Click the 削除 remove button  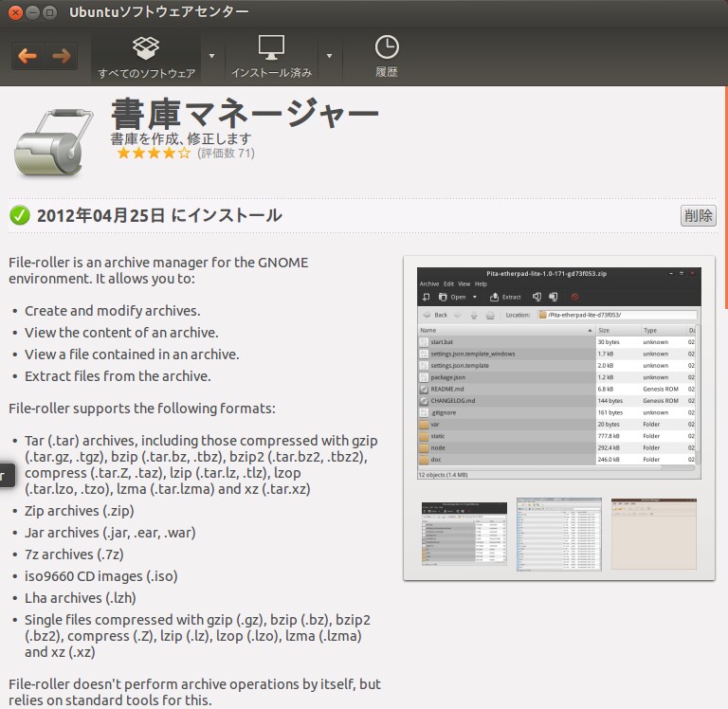(699, 216)
